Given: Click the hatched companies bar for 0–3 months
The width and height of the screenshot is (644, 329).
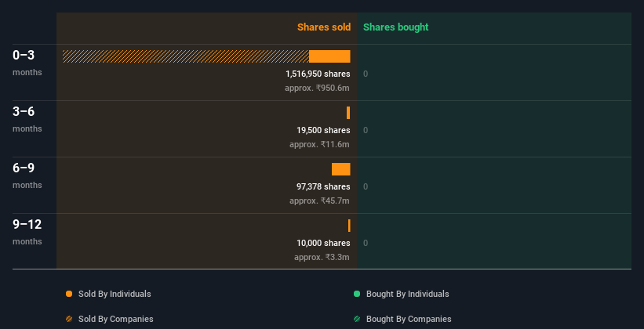Looking at the screenshot, I should tap(186, 56).
